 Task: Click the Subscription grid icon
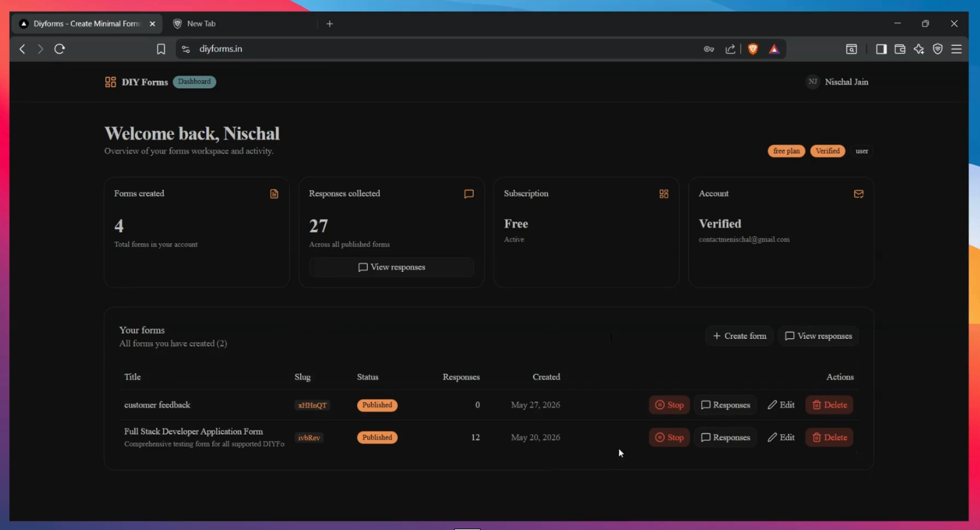664,194
